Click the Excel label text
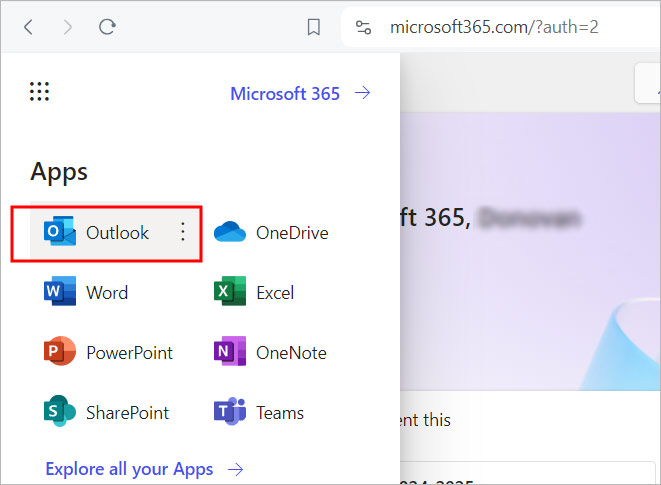 point(275,293)
